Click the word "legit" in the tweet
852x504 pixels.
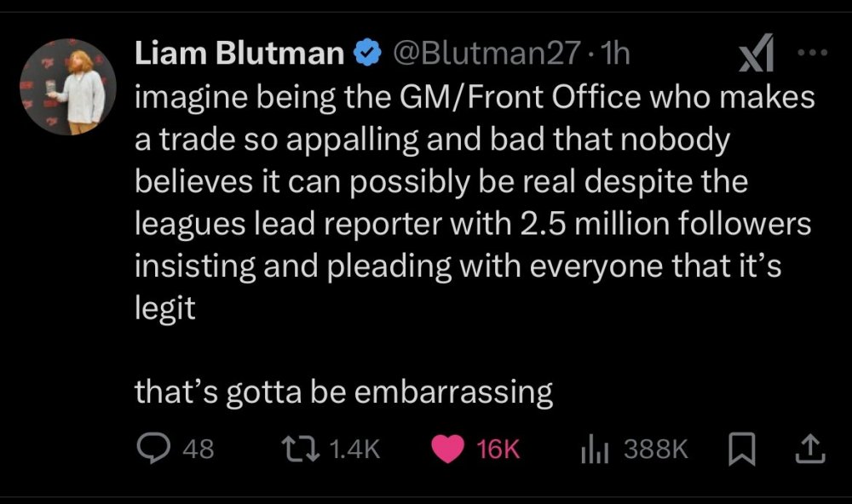pyautogui.click(x=165, y=306)
